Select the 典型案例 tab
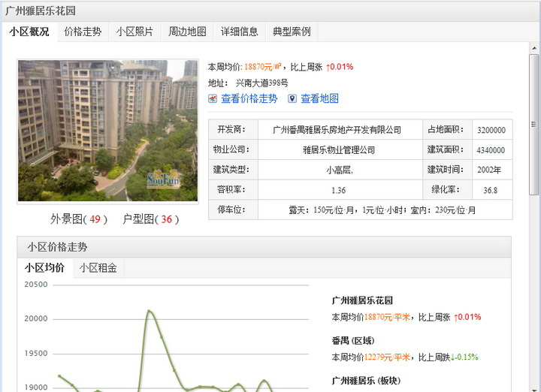 pyautogui.click(x=292, y=32)
